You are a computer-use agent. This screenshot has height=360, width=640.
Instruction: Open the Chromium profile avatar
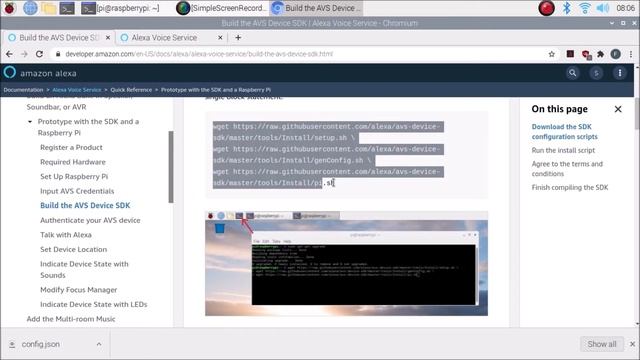pyautogui.click(x=616, y=54)
